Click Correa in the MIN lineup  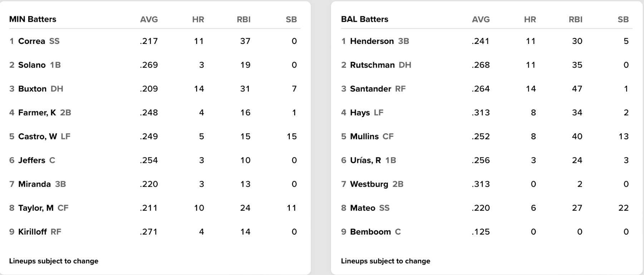tap(31, 41)
